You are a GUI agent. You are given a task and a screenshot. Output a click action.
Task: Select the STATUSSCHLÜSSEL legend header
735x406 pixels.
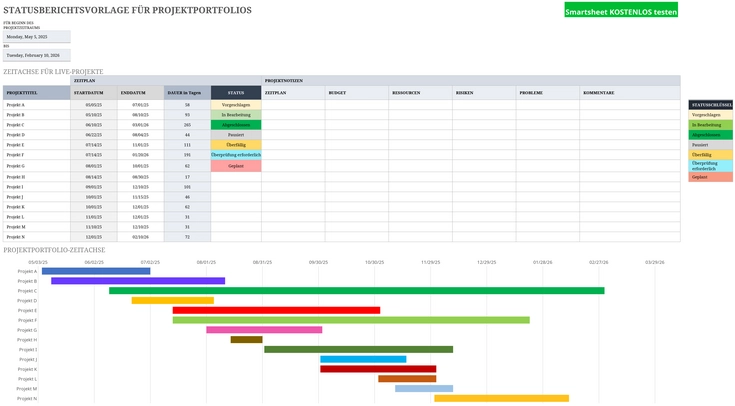tap(711, 105)
